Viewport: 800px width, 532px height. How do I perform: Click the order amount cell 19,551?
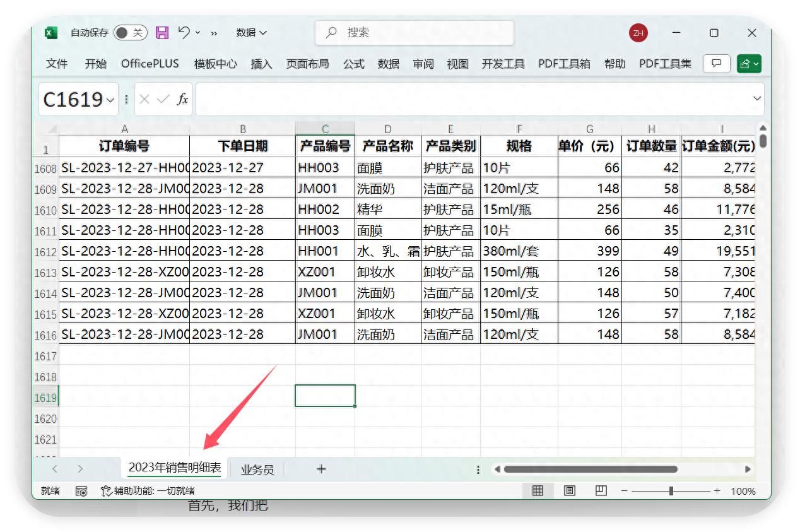click(718, 251)
